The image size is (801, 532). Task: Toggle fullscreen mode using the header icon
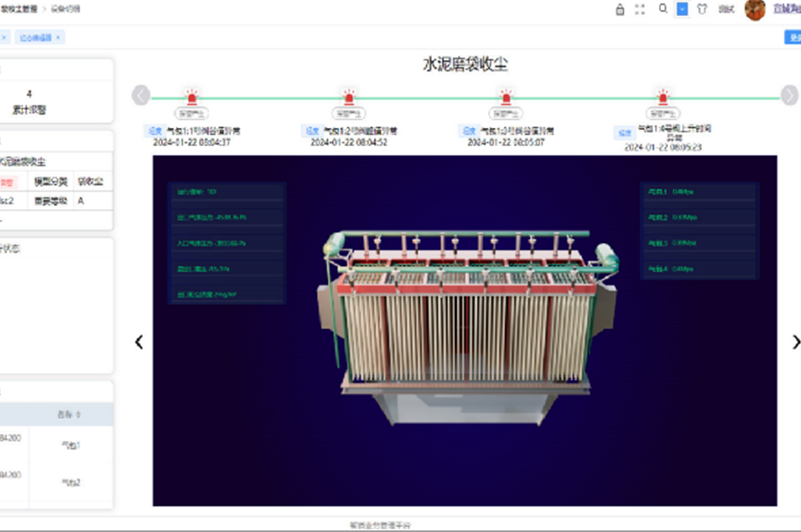(640, 9)
